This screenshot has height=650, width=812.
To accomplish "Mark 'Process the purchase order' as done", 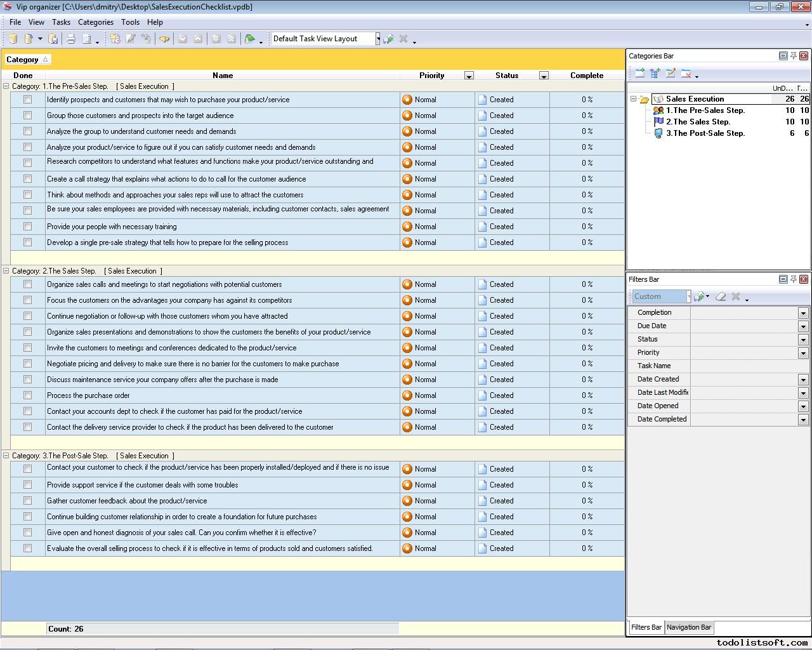I will (x=27, y=395).
